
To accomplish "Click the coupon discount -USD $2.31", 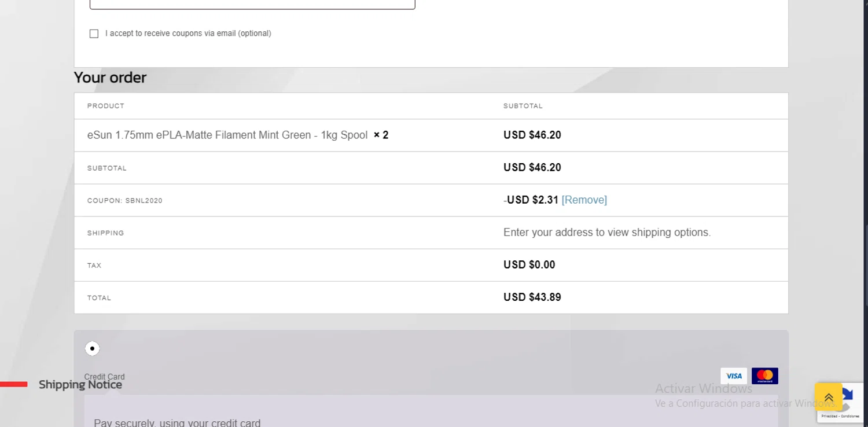I will point(531,200).
